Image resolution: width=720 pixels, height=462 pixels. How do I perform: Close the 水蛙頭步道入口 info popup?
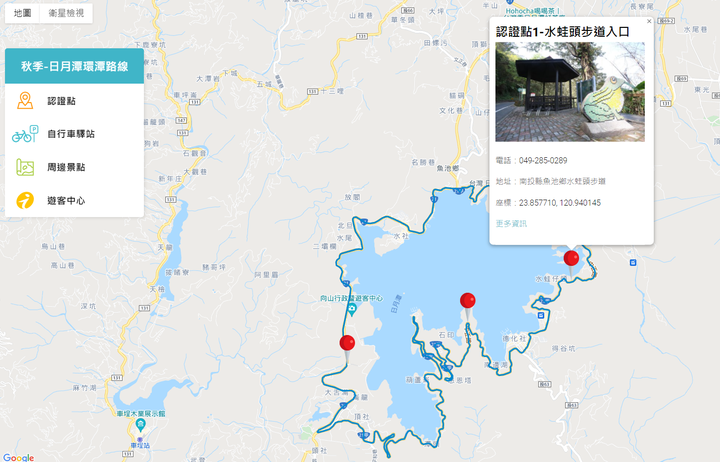click(x=649, y=21)
